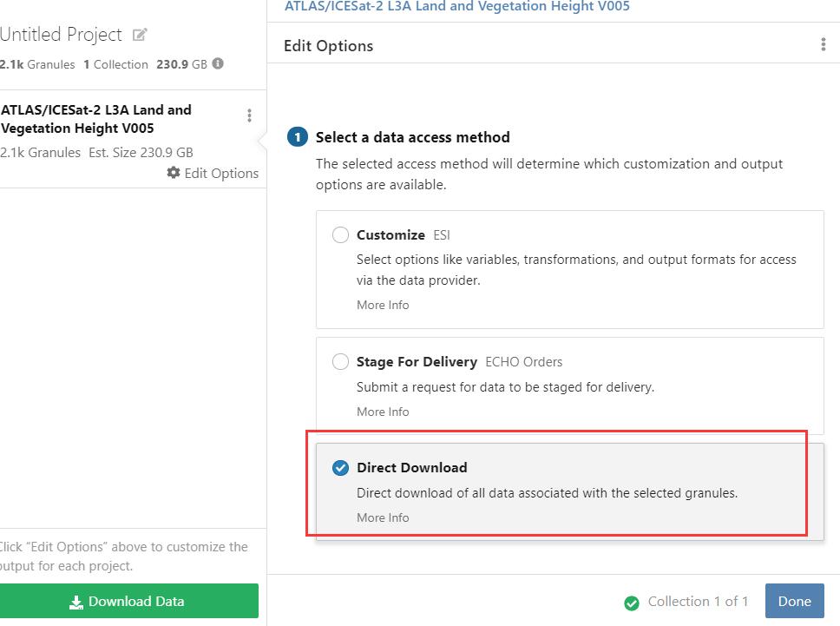Open the collection's three-dot options menu
840x626 pixels.
coord(249,115)
